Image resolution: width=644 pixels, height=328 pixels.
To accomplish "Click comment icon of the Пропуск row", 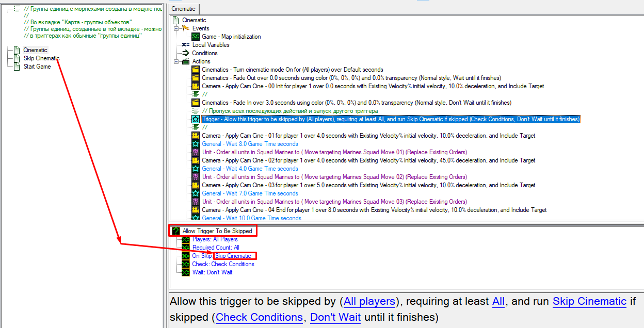I will (196, 111).
